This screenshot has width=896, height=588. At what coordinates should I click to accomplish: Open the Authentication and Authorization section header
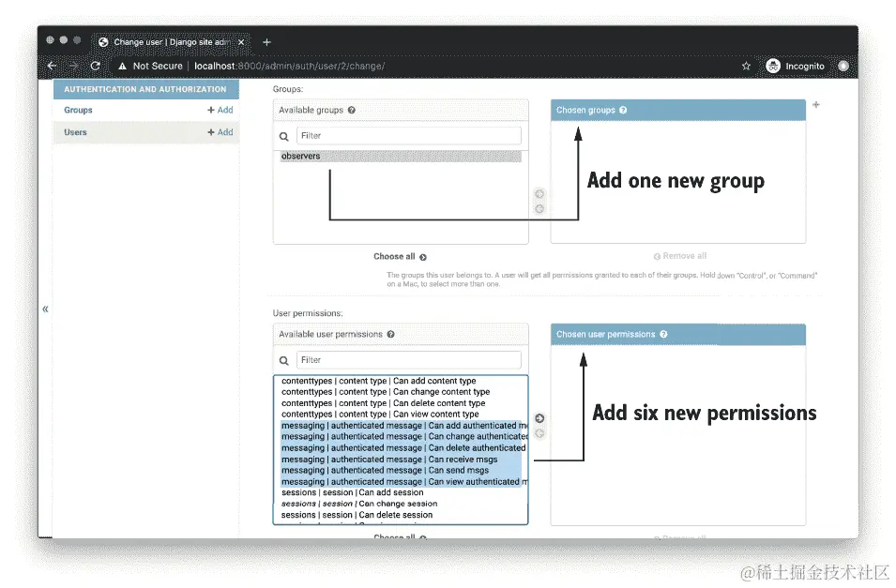tap(145, 89)
